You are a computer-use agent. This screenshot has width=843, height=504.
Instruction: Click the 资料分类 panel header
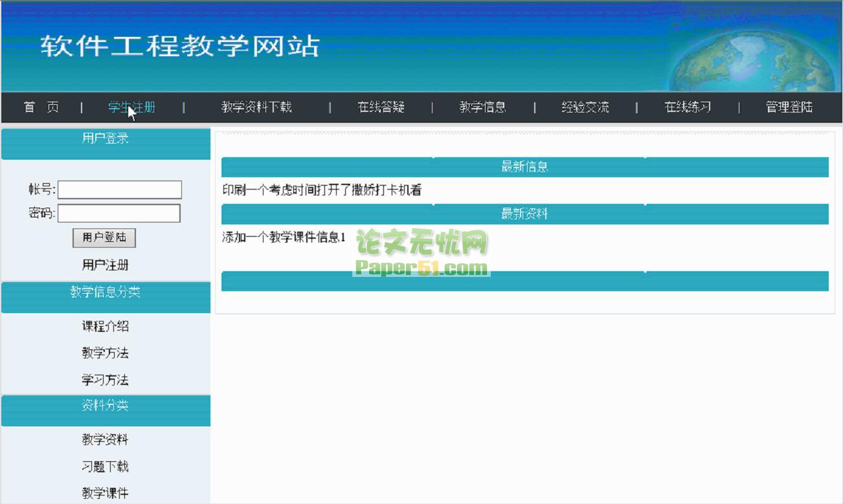point(106,411)
